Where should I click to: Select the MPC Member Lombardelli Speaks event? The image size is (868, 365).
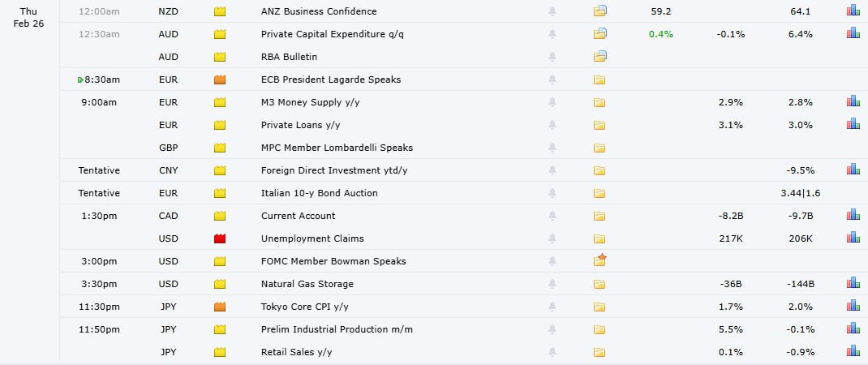337,148
